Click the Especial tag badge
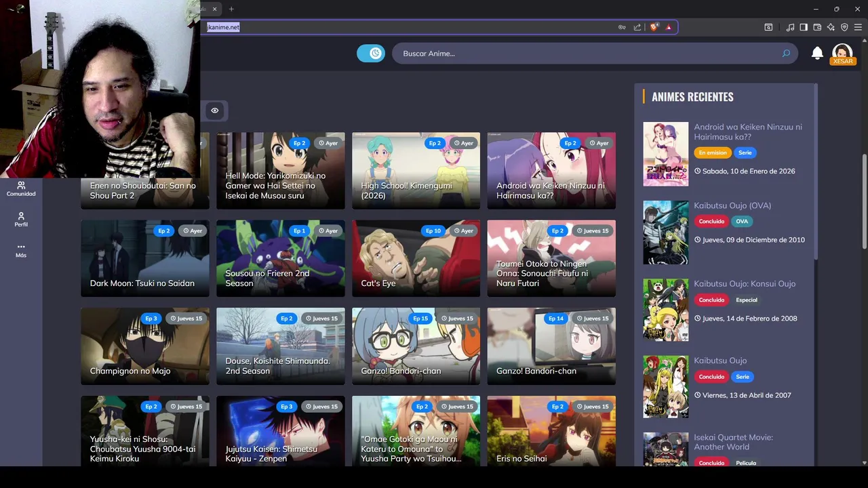Viewport: 868px width, 488px height. coord(747,300)
